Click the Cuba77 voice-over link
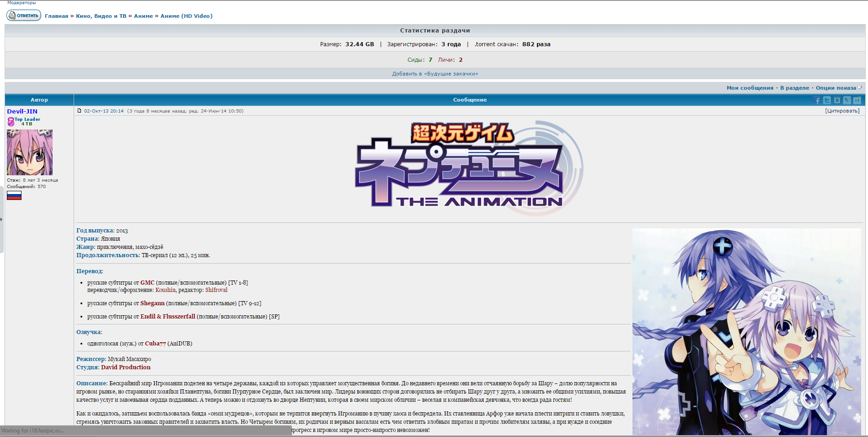The height and width of the screenshot is (437, 868). [x=155, y=344]
